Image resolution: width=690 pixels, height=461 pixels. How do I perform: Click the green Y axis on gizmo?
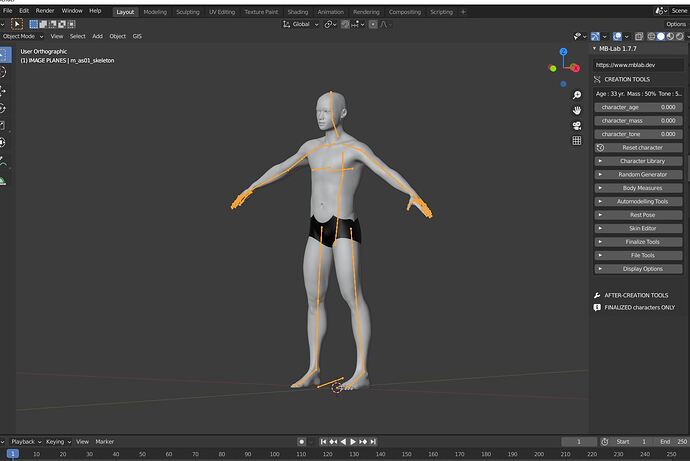[x=553, y=68]
